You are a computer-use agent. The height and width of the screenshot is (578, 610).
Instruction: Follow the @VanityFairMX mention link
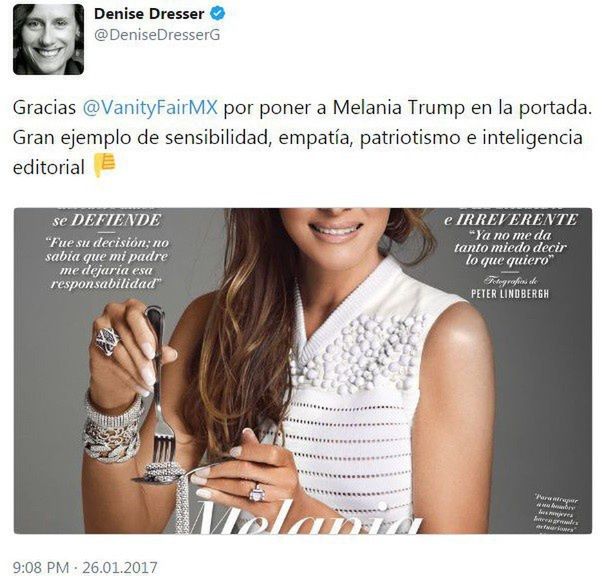150,108
